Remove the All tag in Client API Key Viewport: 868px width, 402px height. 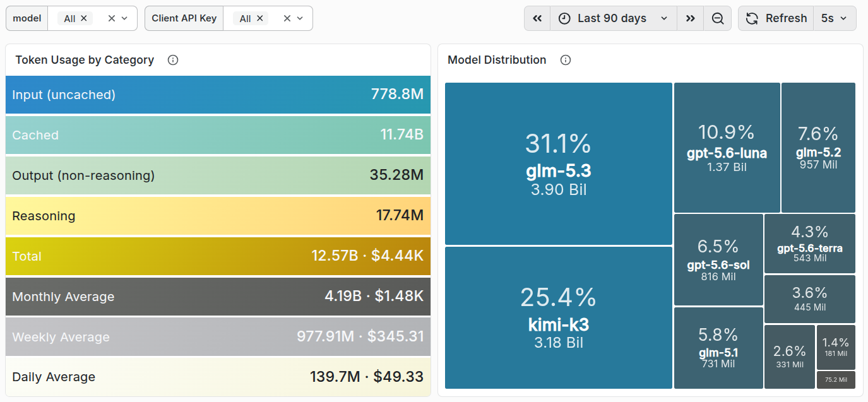pos(259,19)
